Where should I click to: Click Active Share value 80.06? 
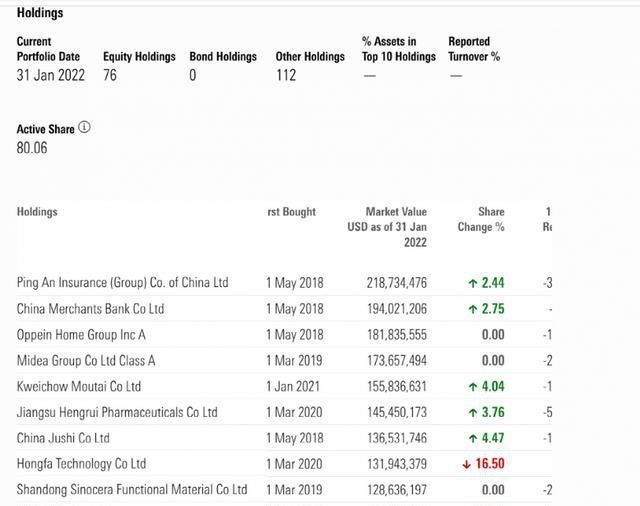click(32, 147)
